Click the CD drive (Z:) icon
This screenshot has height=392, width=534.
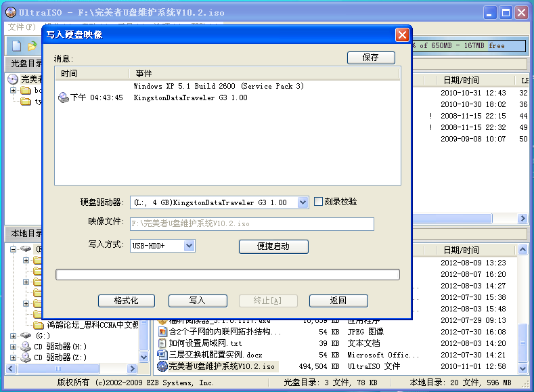pos(25,357)
